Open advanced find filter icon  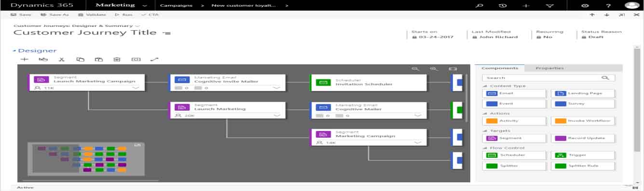point(550,6)
